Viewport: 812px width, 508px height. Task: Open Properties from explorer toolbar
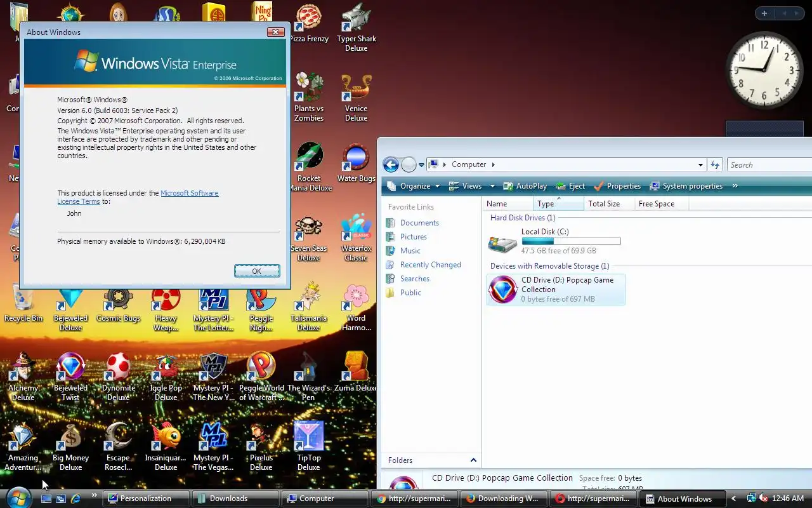coord(617,186)
